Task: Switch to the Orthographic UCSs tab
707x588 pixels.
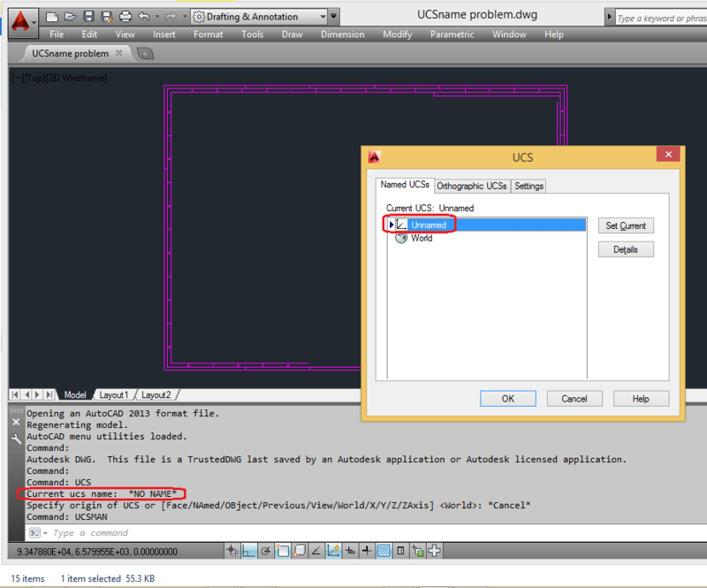Action: click(471, 186)
